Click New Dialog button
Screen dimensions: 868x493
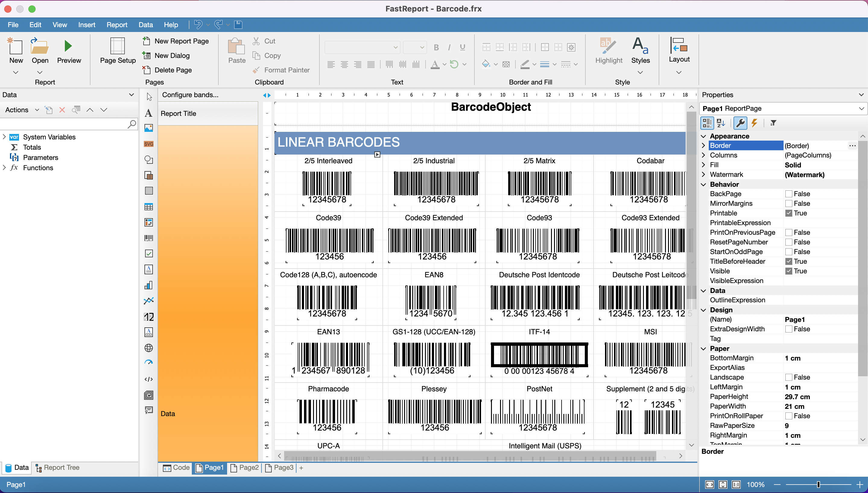point(166,56)
